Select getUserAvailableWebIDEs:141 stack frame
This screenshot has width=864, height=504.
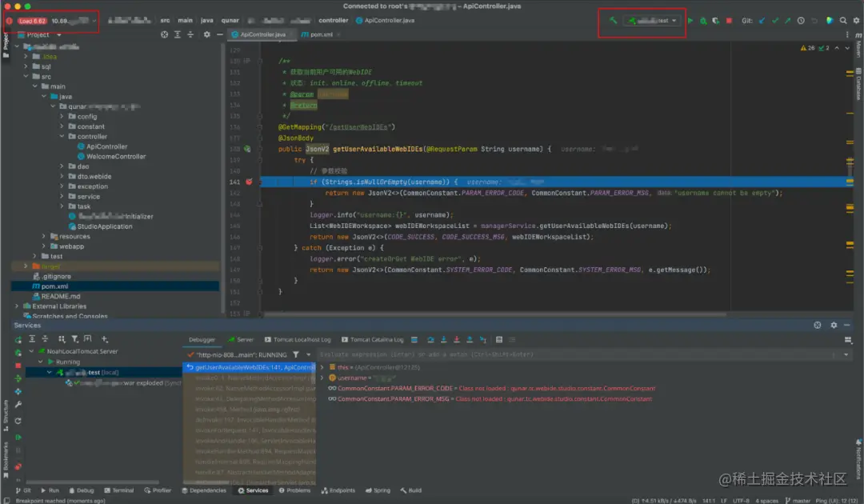[x=250, y=367]
